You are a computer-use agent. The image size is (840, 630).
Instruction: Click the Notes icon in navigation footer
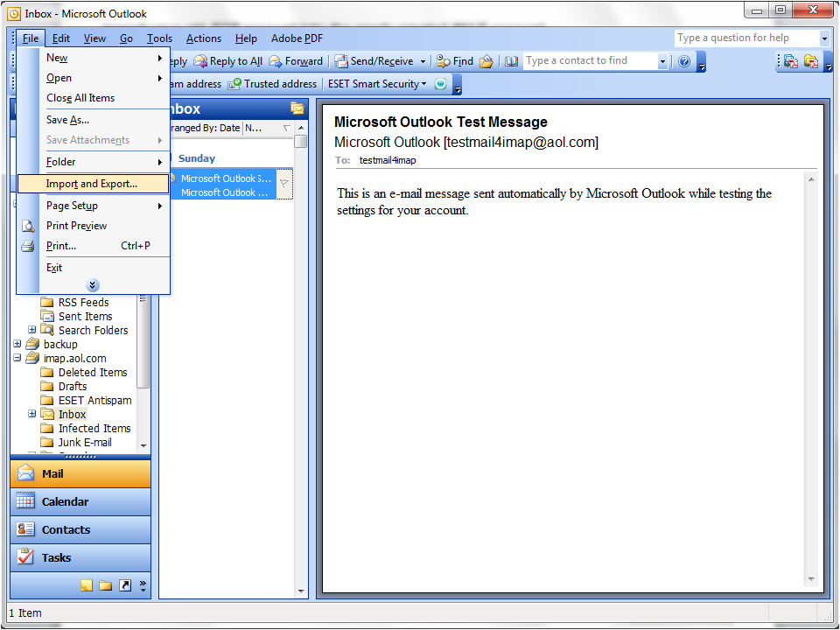(x=87, y=585)
